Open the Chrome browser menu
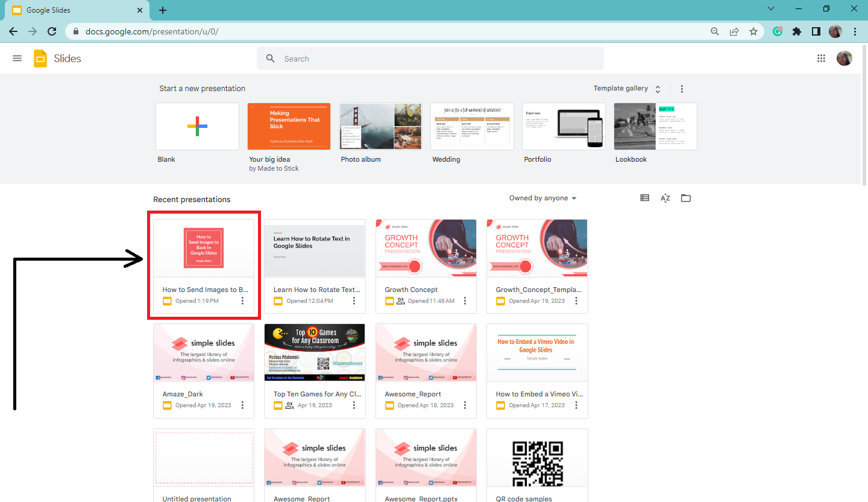Viewport: 868px width, 502px height. (x=855, y=31)
